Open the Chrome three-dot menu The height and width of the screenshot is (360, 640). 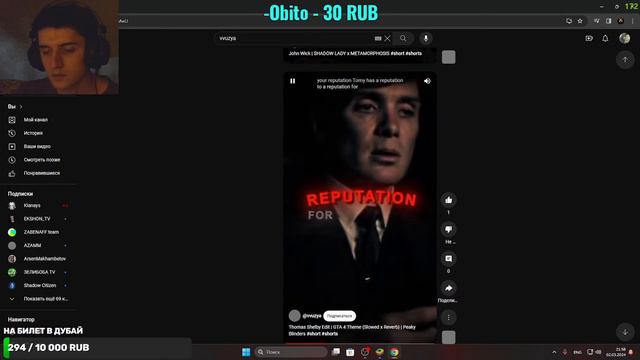click(x=633, y=21)
